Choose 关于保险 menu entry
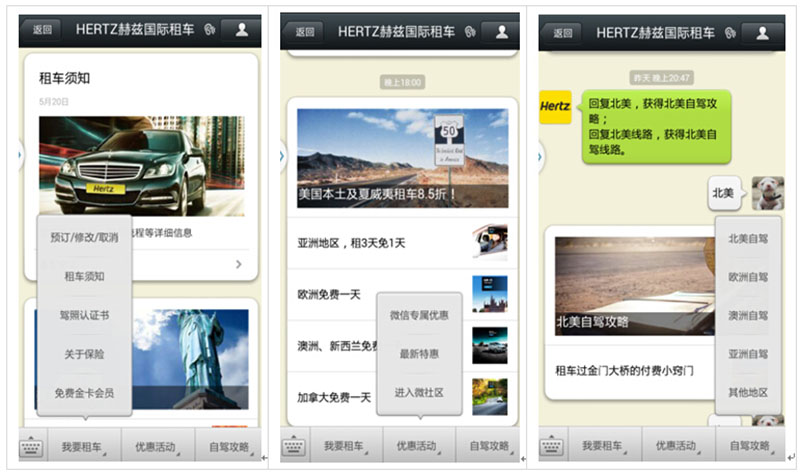 [x=84, y=354]
